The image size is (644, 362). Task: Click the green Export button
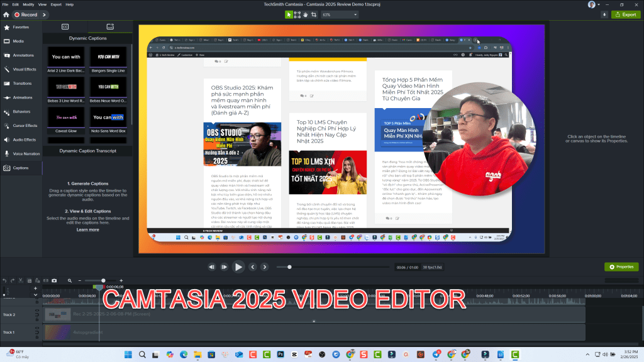pos(625,14)
